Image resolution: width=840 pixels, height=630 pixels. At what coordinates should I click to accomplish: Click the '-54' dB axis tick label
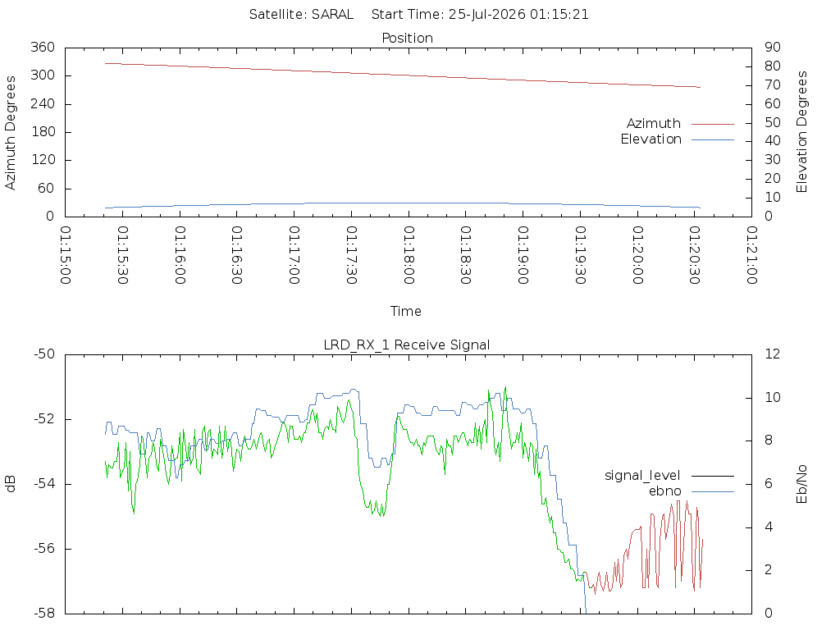[x=44, y=484]
